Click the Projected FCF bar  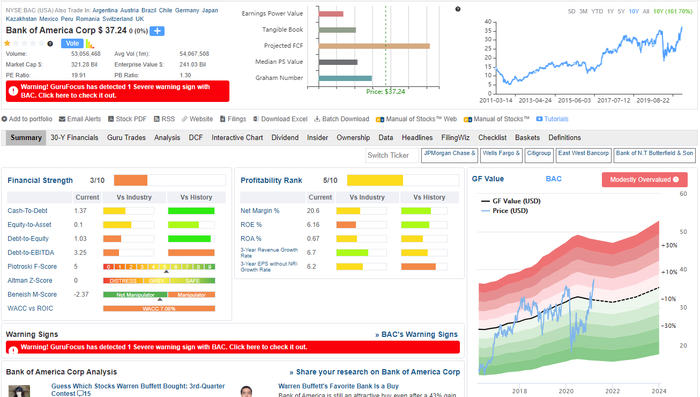(374, 46)
